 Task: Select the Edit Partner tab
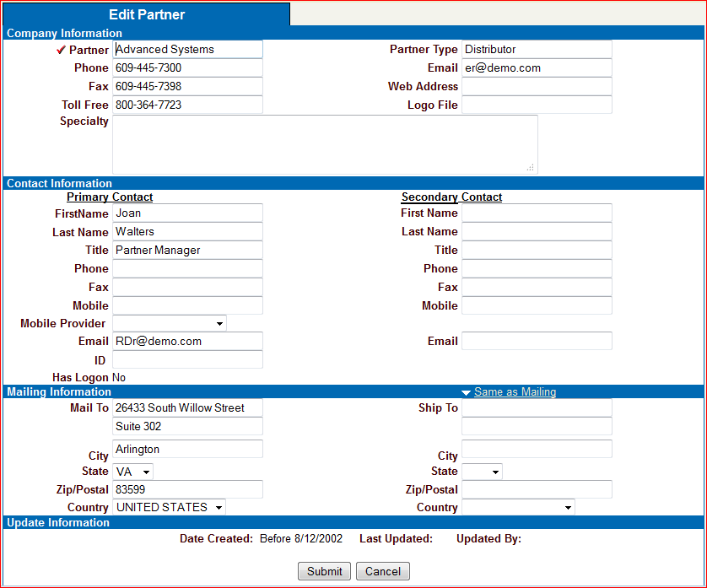147,14
